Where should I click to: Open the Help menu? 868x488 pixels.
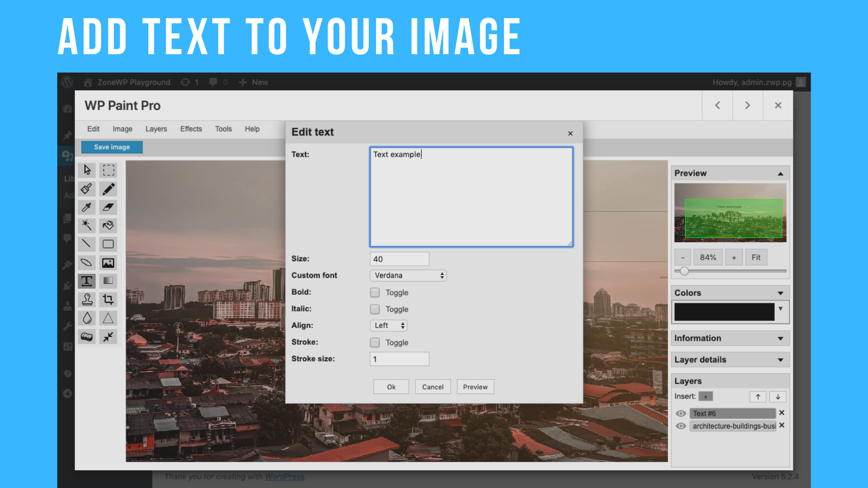tap(252, 129)
